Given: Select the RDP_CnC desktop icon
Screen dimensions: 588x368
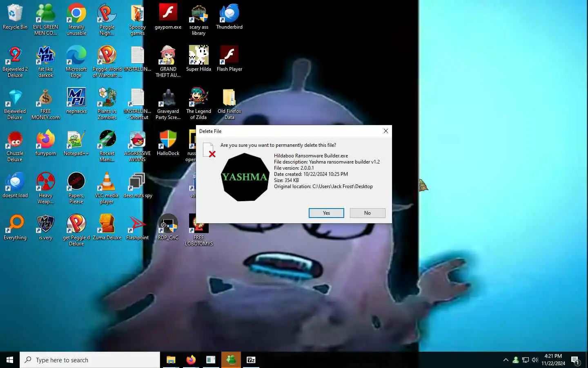Looking at the screenshot, I should [168, 228].
